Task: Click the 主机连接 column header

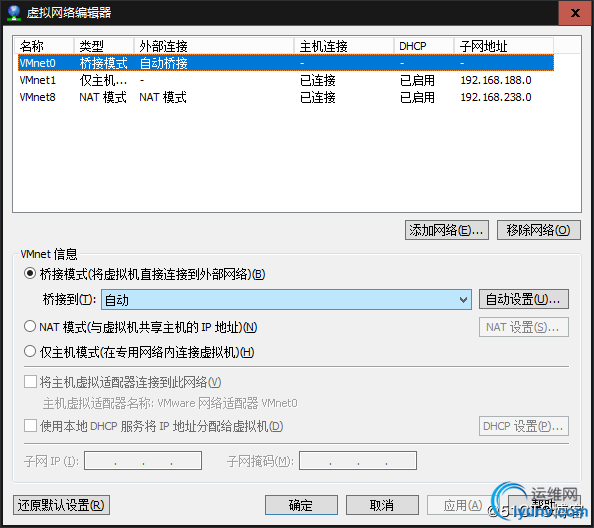Action: pos(344,46)
